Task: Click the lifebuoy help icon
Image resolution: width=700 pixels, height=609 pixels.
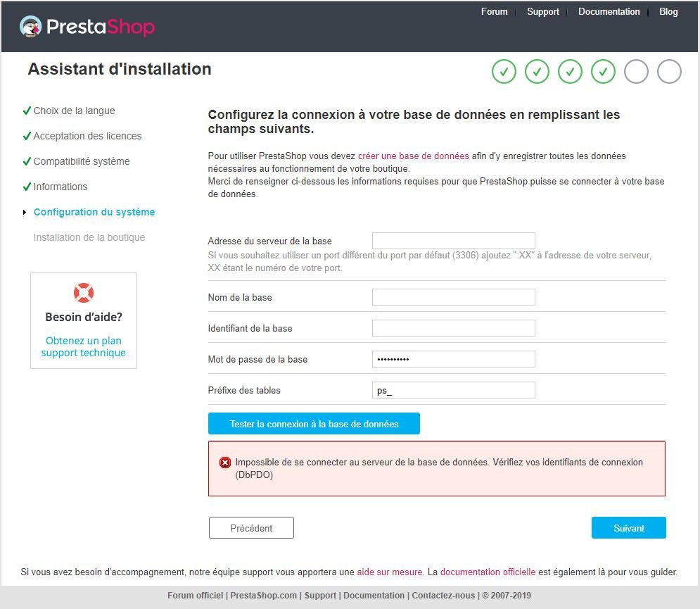Action: click(x=84, y=292)
